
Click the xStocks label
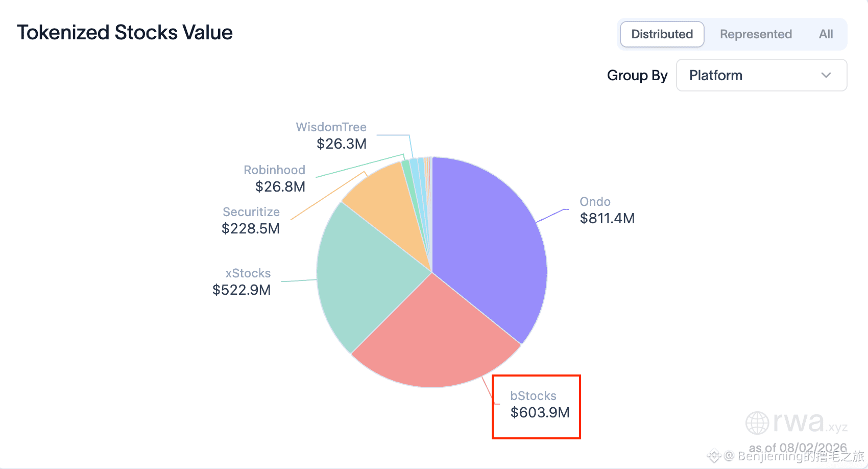[x=248, y=273]
